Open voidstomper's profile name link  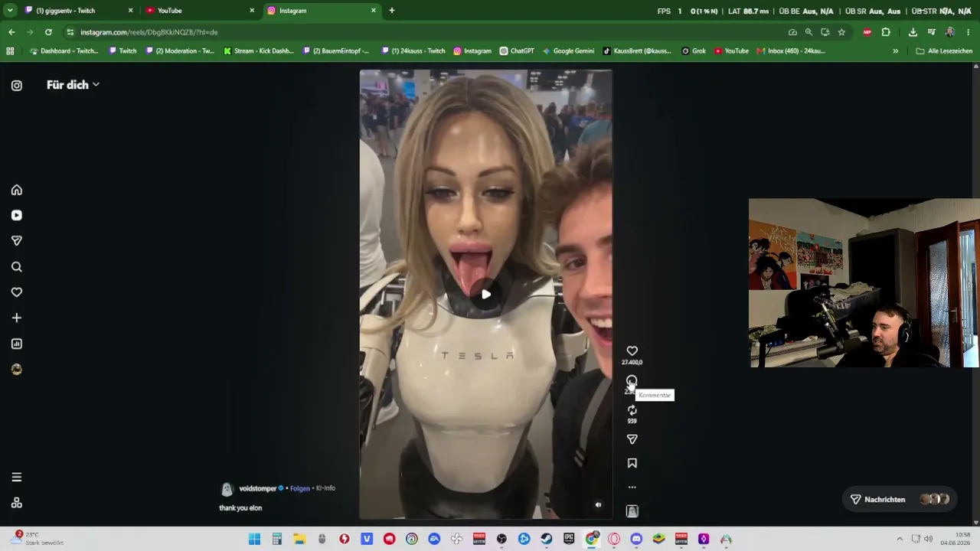point(257,488)
